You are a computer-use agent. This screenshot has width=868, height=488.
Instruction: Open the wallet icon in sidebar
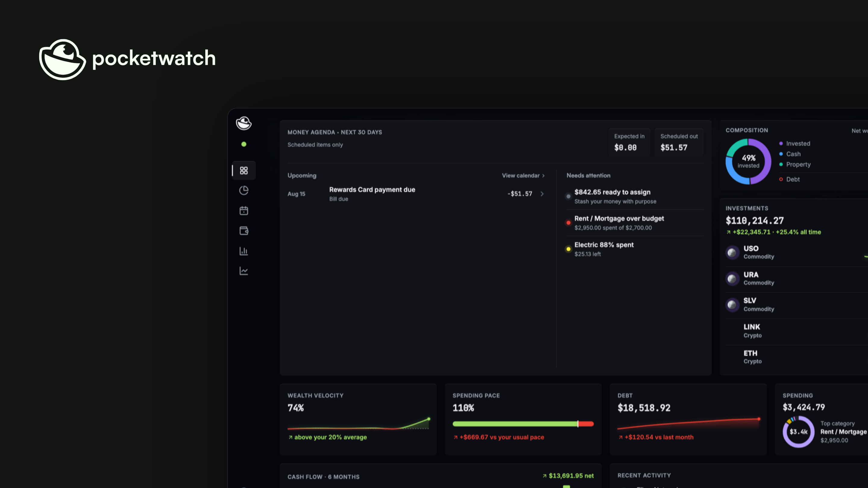(x=244, y=231)
